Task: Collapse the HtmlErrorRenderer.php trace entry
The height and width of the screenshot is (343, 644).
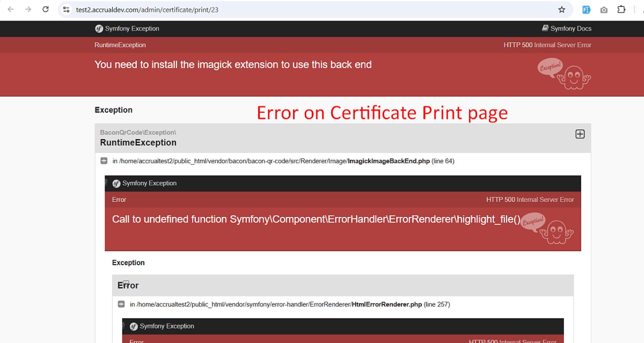Action: pyautogui.click(x=121, y=304)
